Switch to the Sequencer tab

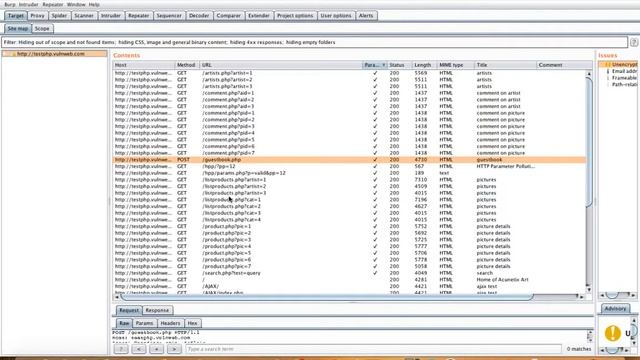[169, 16]
